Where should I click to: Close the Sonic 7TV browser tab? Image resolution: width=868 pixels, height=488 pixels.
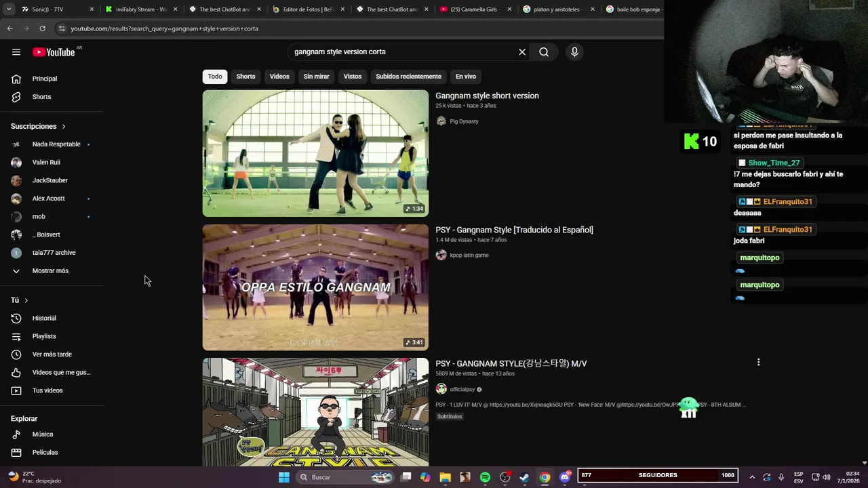click(x=92, y=9)
